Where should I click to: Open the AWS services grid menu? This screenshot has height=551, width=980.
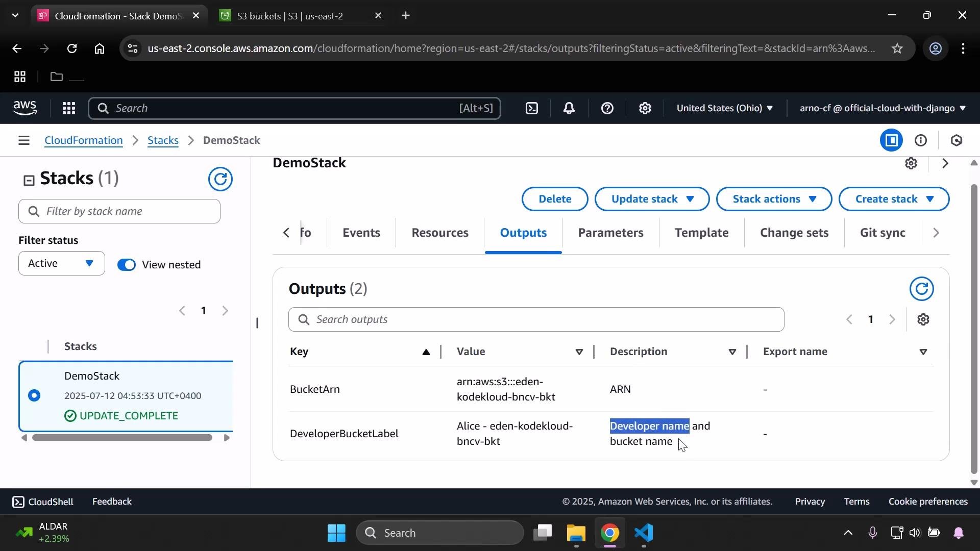(69, 108)
